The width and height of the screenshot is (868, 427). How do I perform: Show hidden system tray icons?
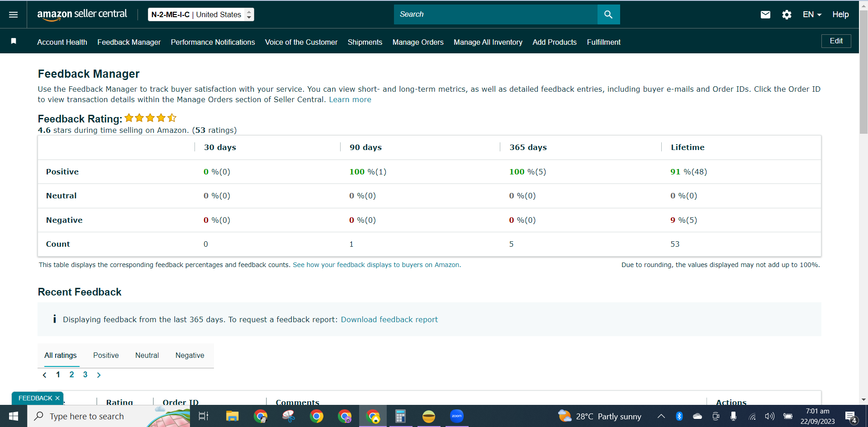point(661,416)
